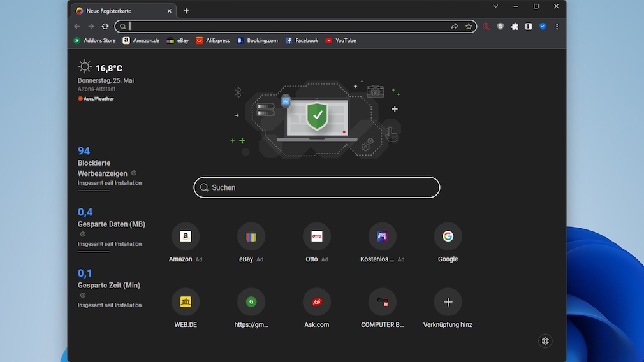Click the gray shield ad blocker icon
Screen dimensions: 644x362
coord(501,26)
